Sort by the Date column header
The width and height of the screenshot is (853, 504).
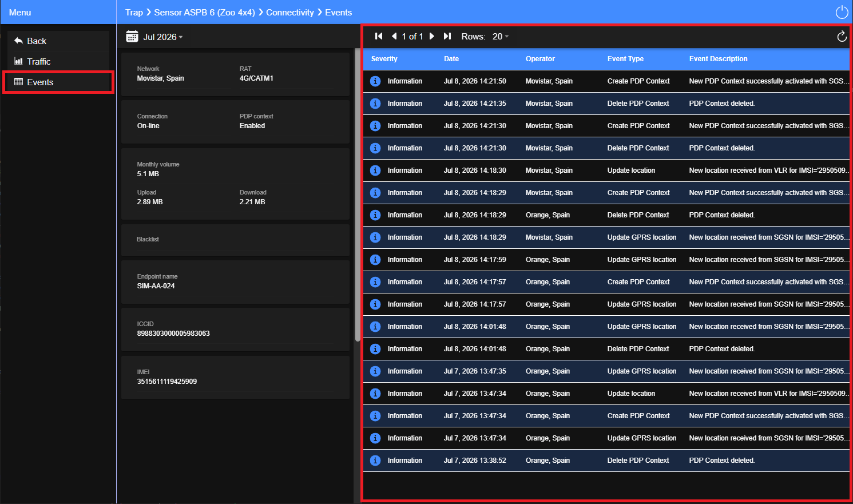(451, 59)
